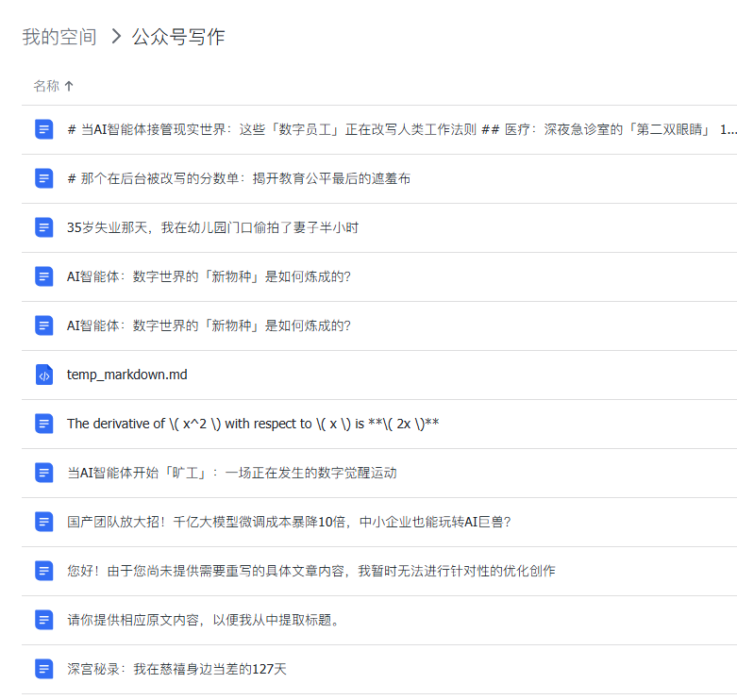
Task: Select the 公众号写作 breadcrumb folder
Action: 178,37
